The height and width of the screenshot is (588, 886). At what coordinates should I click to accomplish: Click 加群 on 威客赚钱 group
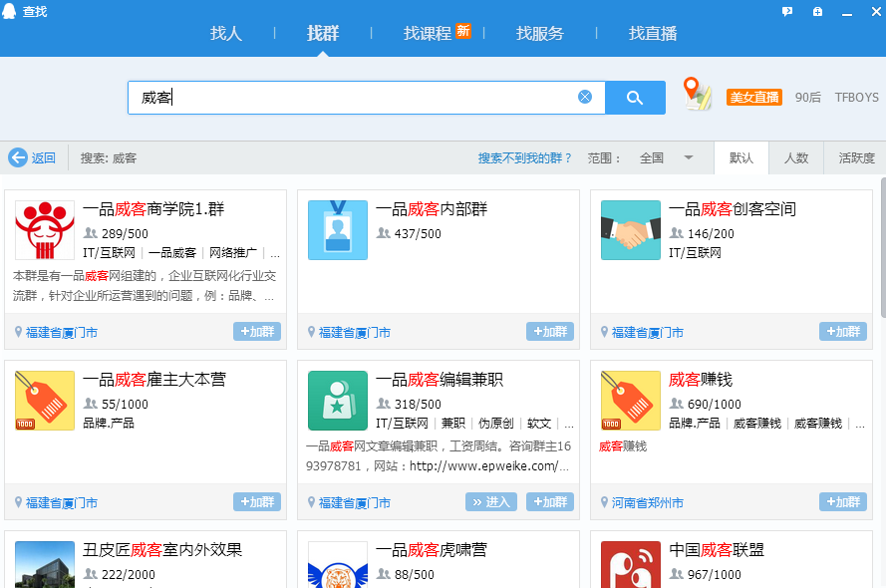(842, 502)
